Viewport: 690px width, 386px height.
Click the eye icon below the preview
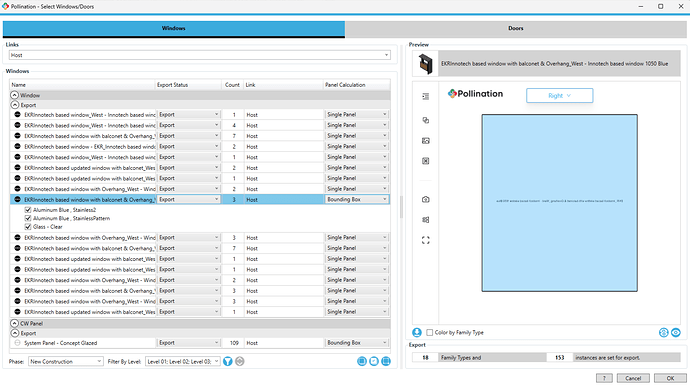(675, 333)
